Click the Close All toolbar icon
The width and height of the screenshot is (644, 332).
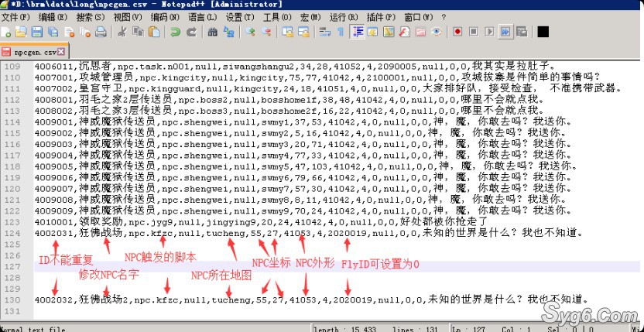85,32
